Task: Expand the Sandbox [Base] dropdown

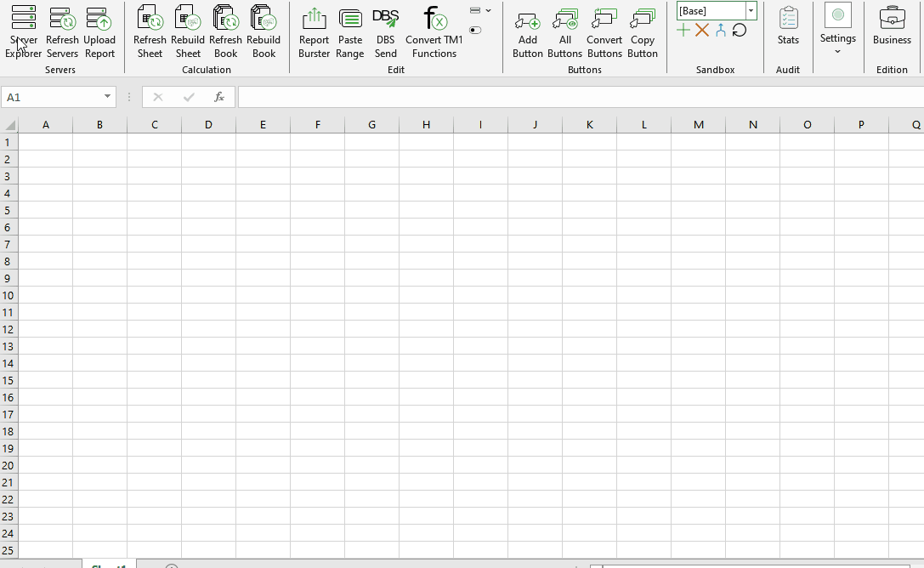Action: coord(751,11)
